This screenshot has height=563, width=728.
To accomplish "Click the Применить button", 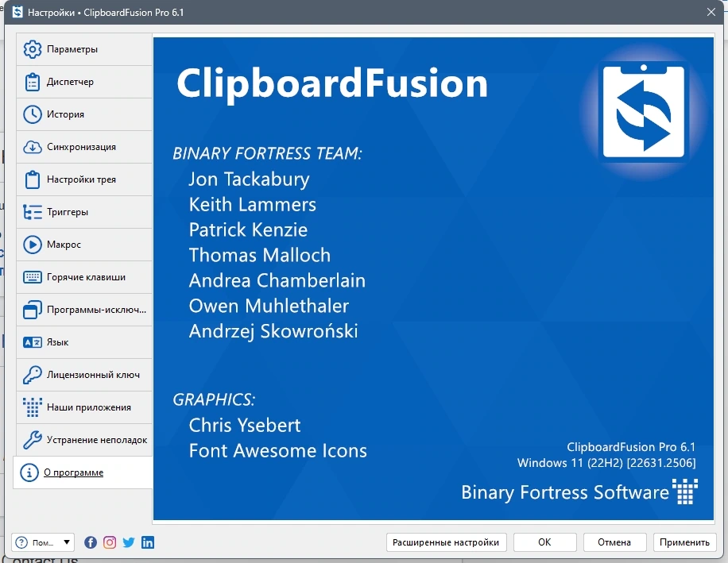I will pyautogui.click(x=684, y=542).
